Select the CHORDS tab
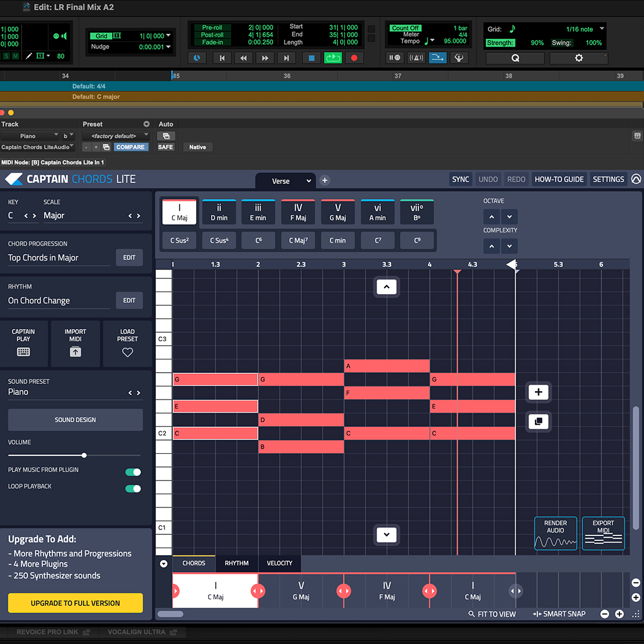 tap(194, 563)
